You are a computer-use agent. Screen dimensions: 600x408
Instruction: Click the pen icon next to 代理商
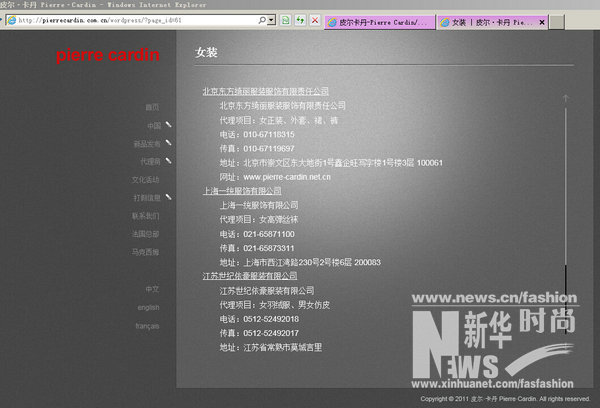(169, 160)
